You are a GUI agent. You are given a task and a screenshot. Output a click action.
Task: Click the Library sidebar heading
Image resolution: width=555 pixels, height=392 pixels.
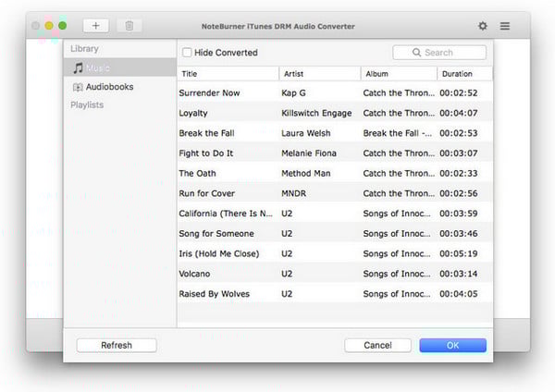pyautogui.click(x=84, y=48)
